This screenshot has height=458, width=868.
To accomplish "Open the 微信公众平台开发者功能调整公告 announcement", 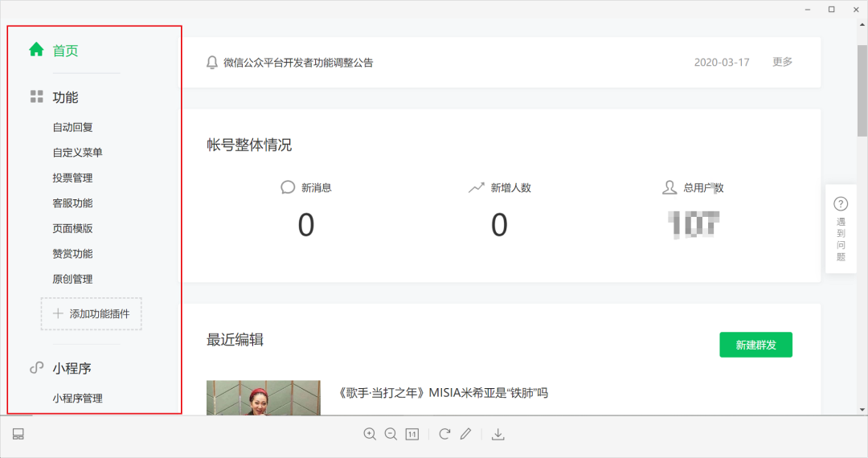I will (298, 63).
